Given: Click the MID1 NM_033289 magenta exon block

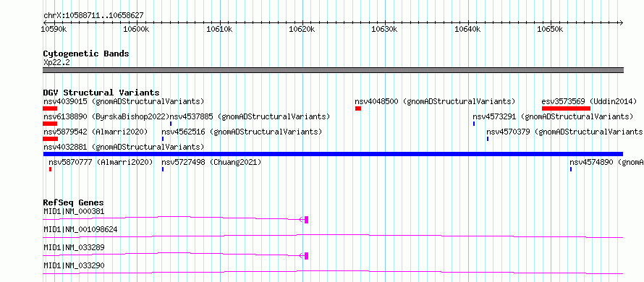Looking at the screenshot, I should point(306,256).
